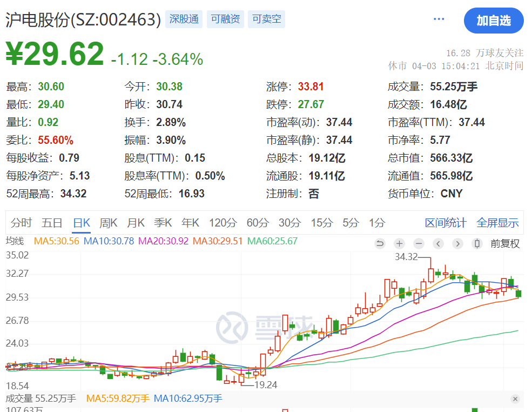Click the 成交额 value 16.48亿
The width and height of the screenshot is (532, 412).
tap(448, 104)
